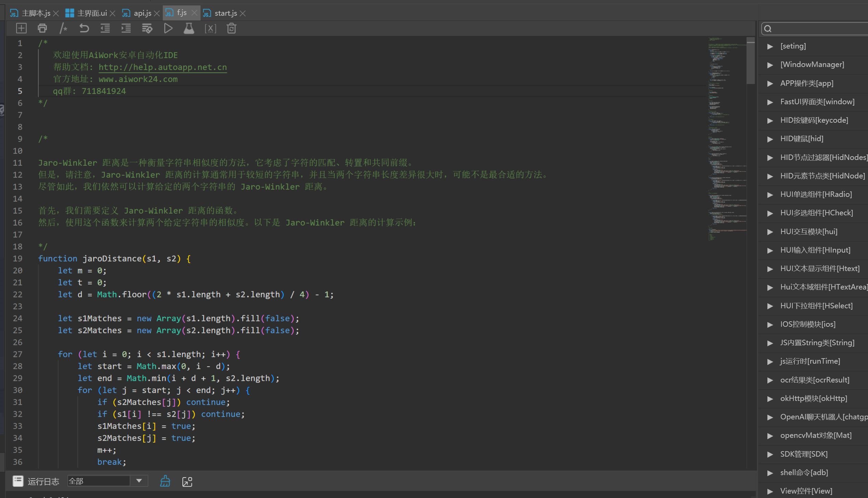Click the code minimap preview
The image size is (868, 498).
click(x=727, y=138)
